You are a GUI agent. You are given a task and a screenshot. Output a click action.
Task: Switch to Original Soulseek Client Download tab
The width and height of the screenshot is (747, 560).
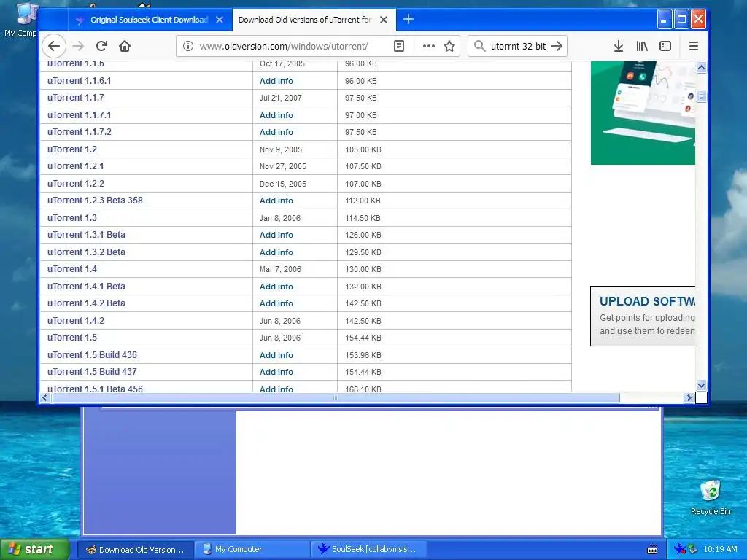(x=150, y=20)
